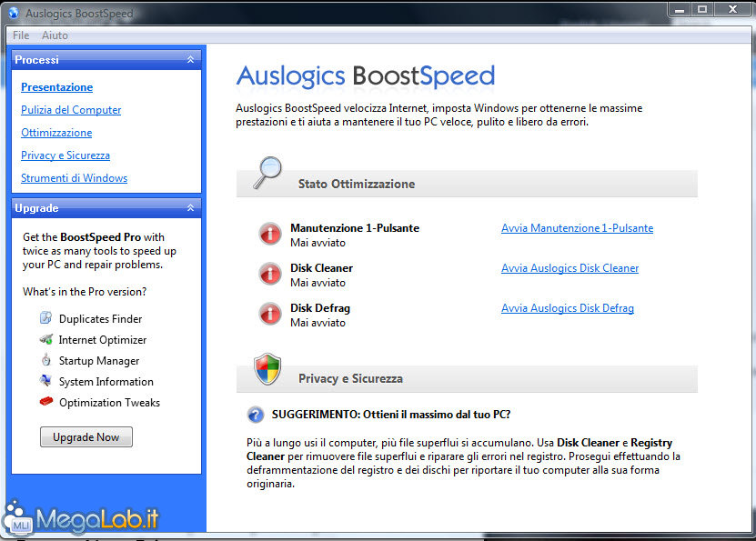Image resolution: width=756 pixels, height=541 pixels.
Task: Launch Avvia Auslogics Disk Cleaner
Action: point(570,268)
